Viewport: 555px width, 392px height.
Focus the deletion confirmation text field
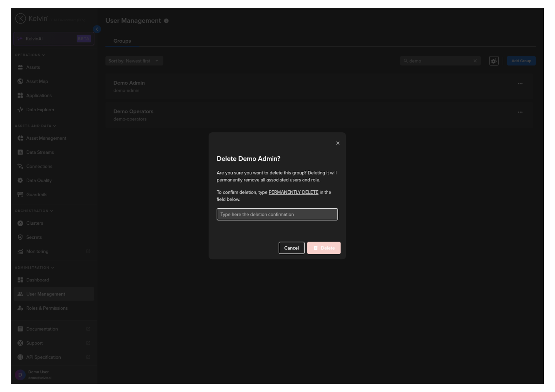(277, 214)
